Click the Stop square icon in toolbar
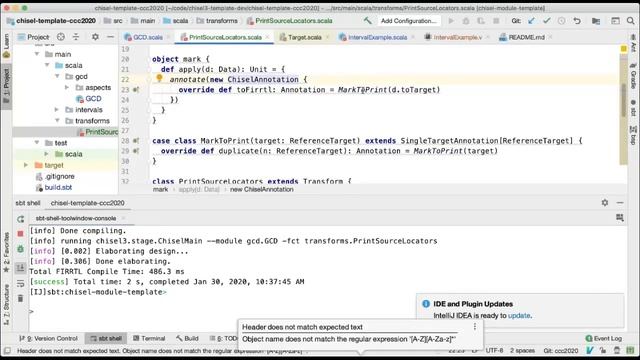 click(x=496, y=21)
